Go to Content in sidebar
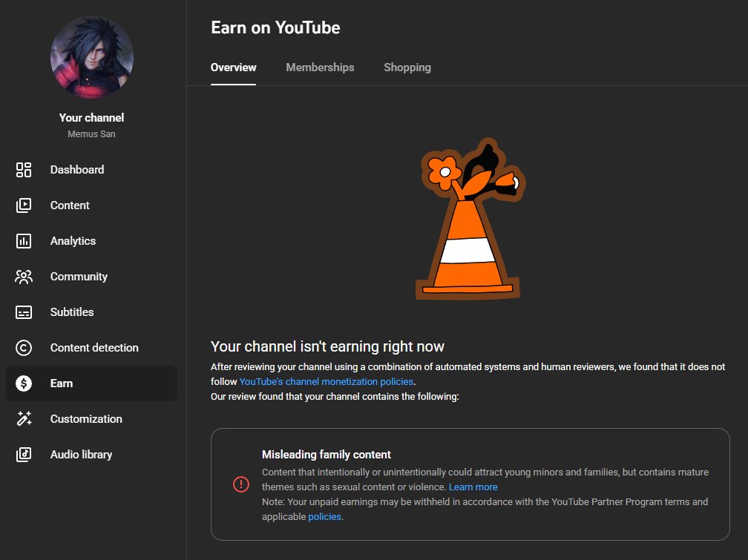 click(91, 205)
